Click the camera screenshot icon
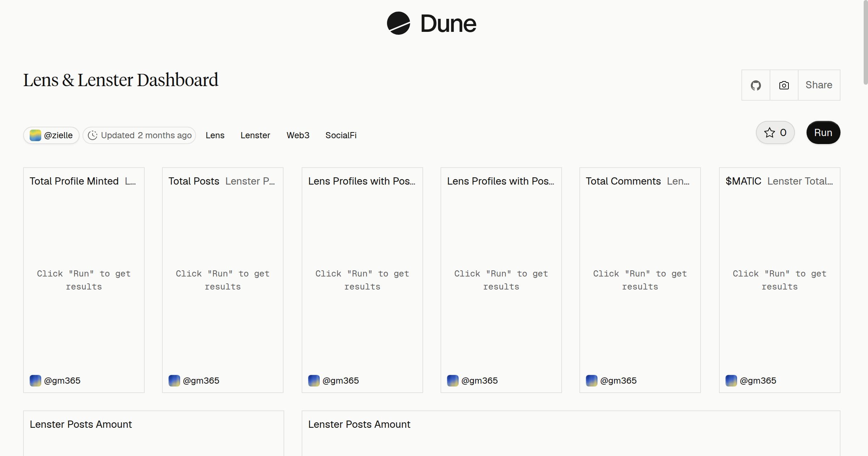Screen dimensions: 868x456 point(784,85)
